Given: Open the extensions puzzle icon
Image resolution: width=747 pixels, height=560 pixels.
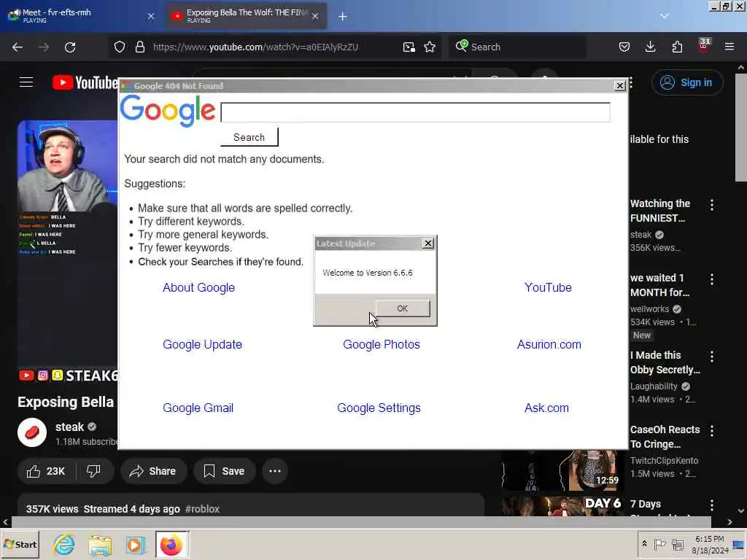Looking at the screenshot, I should 677,47.
